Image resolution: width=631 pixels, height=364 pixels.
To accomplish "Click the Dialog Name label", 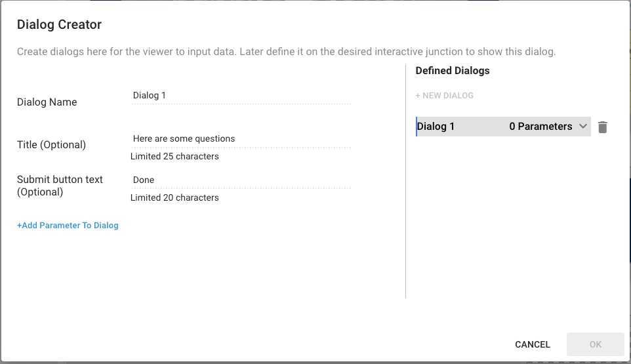I will tap(47, 102).
